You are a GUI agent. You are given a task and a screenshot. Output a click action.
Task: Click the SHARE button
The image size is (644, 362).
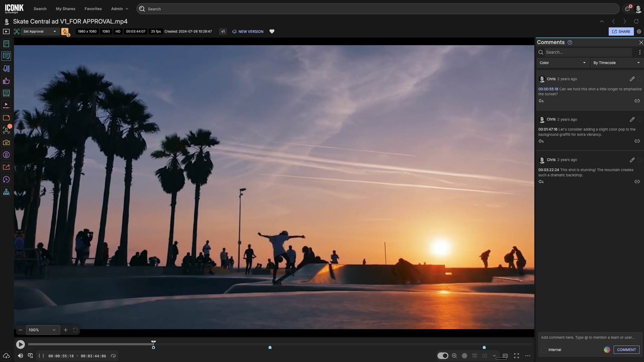click(621, 31)
